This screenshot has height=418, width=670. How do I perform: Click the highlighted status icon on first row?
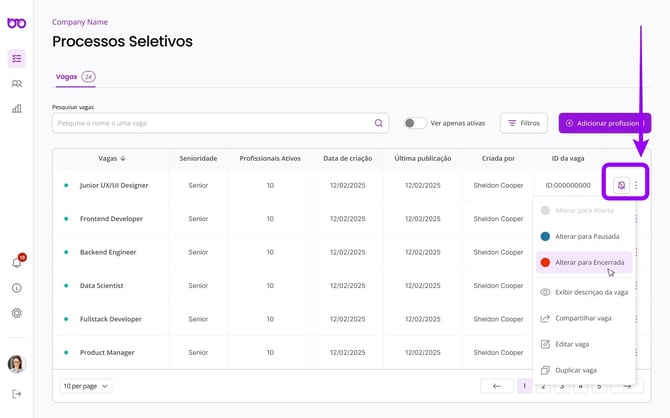tap(621, 185)
